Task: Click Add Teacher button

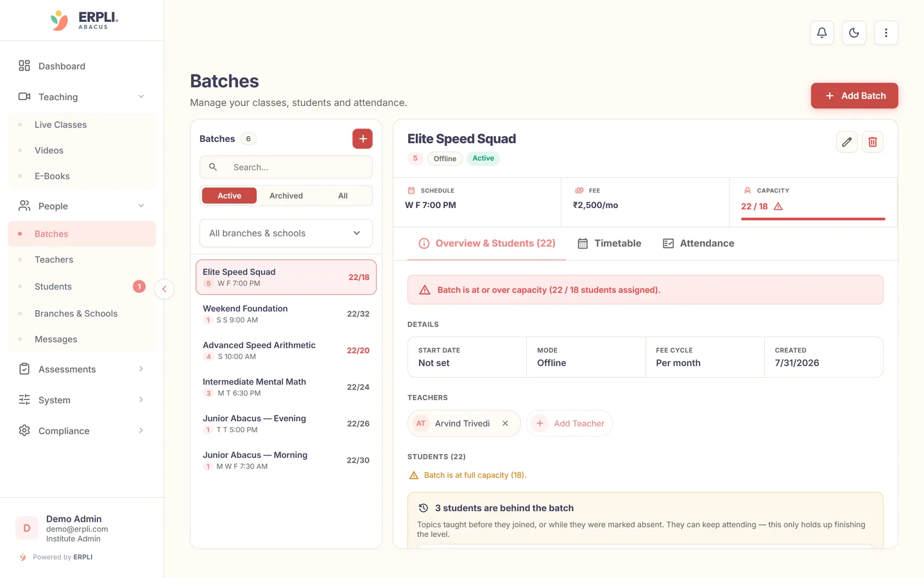Action: pos(570,423)
